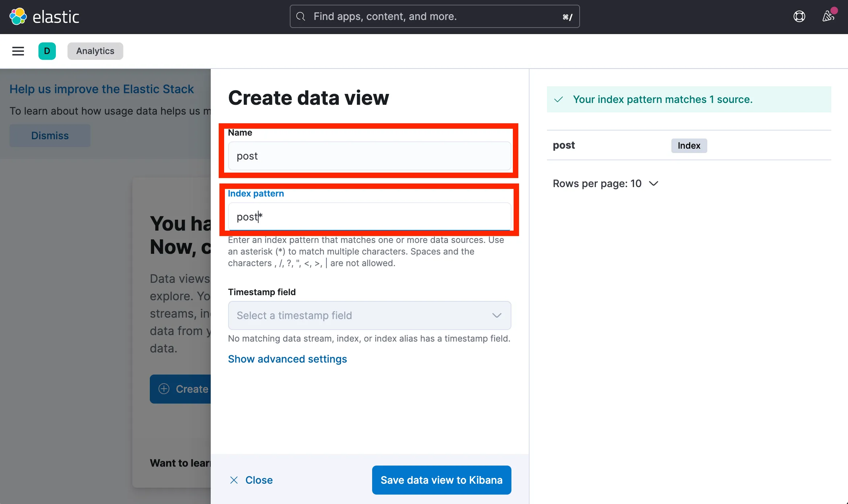Click the post source name
Viewport: 848px width, 504px height.
[564, 145]
